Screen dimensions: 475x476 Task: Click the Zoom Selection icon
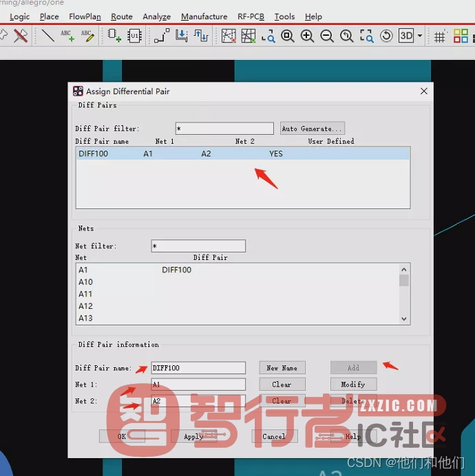coord(366,36)
